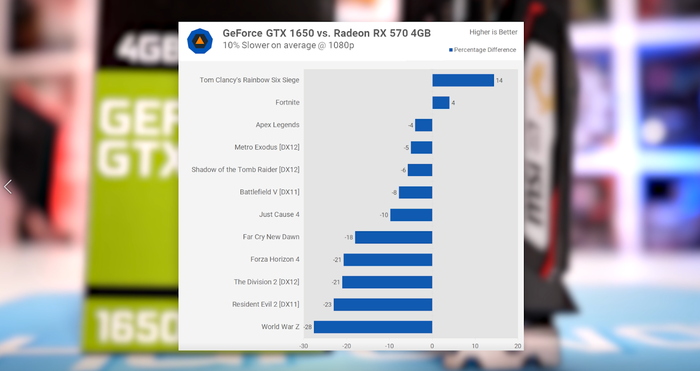The image size is (700, 371).
Task: Click the blue TechSpot logo icon
Action: tap(200, 41)
